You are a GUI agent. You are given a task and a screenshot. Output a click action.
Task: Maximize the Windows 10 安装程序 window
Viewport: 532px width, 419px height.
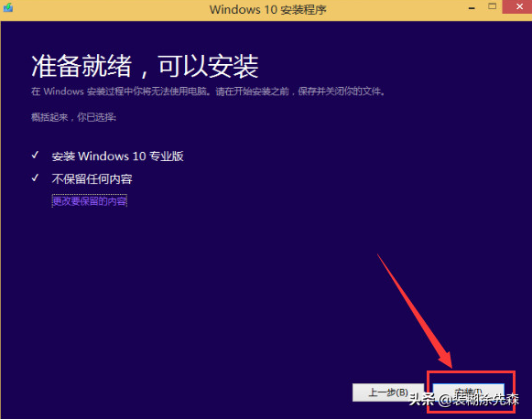coord(492,6)
